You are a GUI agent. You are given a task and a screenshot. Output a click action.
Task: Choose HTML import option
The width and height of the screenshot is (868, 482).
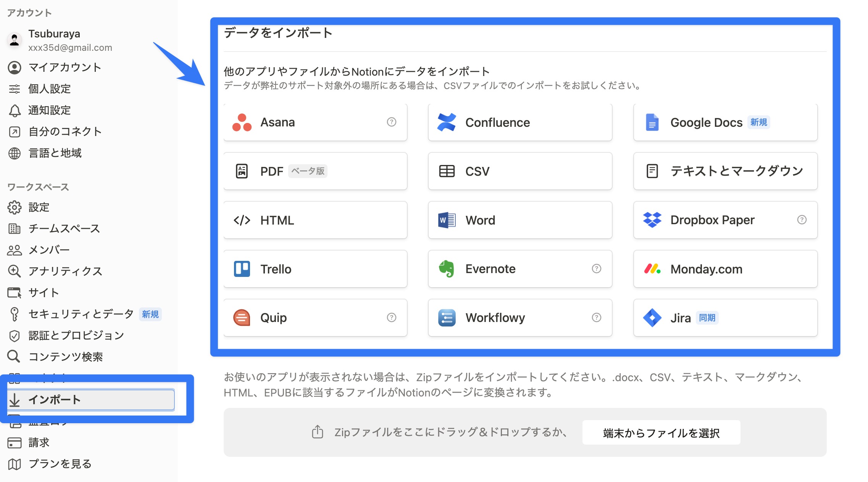coord(315,220)
